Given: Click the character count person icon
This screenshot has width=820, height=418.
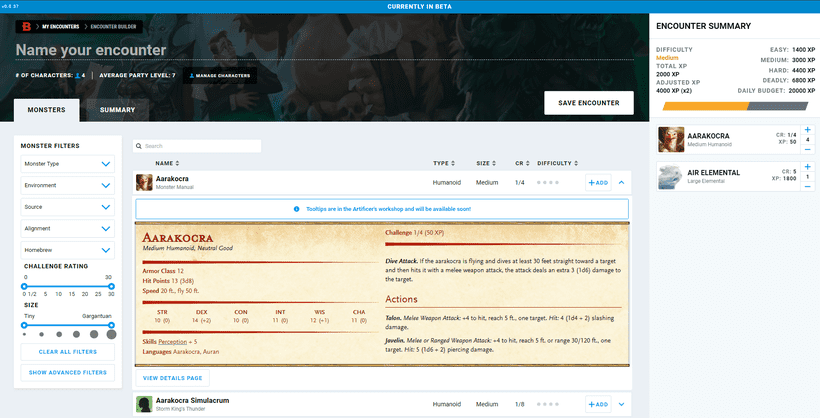Looking at the screenshot, I should click(77, 75).
